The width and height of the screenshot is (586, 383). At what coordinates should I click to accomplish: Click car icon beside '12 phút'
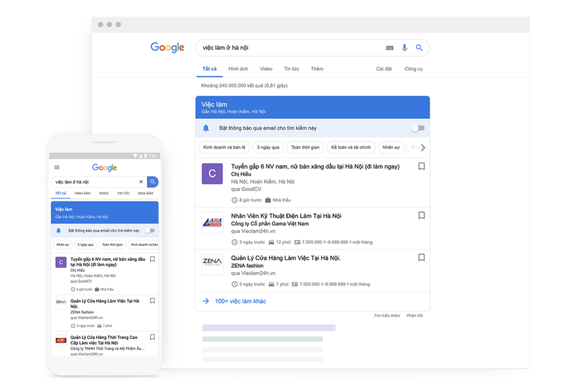[271, 242]
